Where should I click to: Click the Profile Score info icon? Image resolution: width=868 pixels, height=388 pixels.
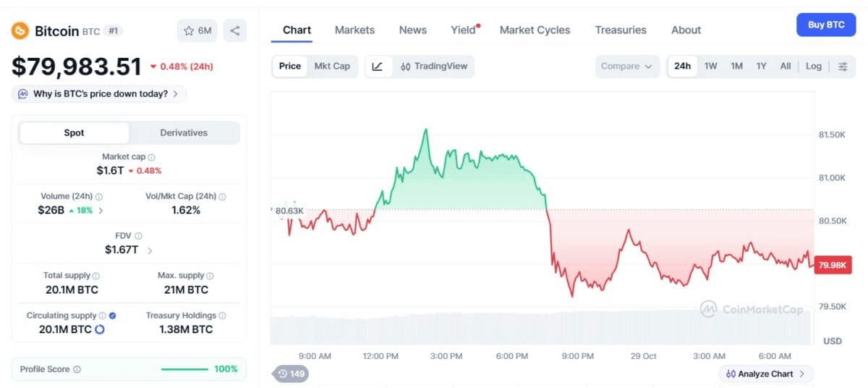pos(77,369)
